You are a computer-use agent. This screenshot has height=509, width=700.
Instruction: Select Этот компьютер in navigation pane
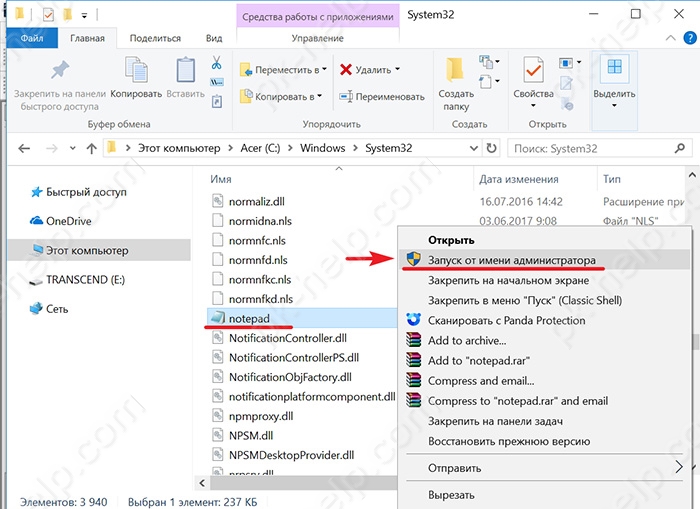[x=99, y=250]
